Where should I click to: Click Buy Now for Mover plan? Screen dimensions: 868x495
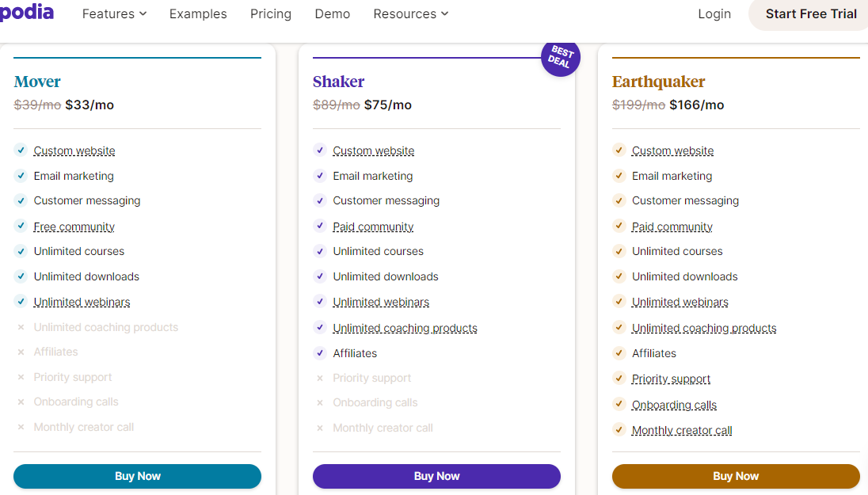(x=137, y=476)
